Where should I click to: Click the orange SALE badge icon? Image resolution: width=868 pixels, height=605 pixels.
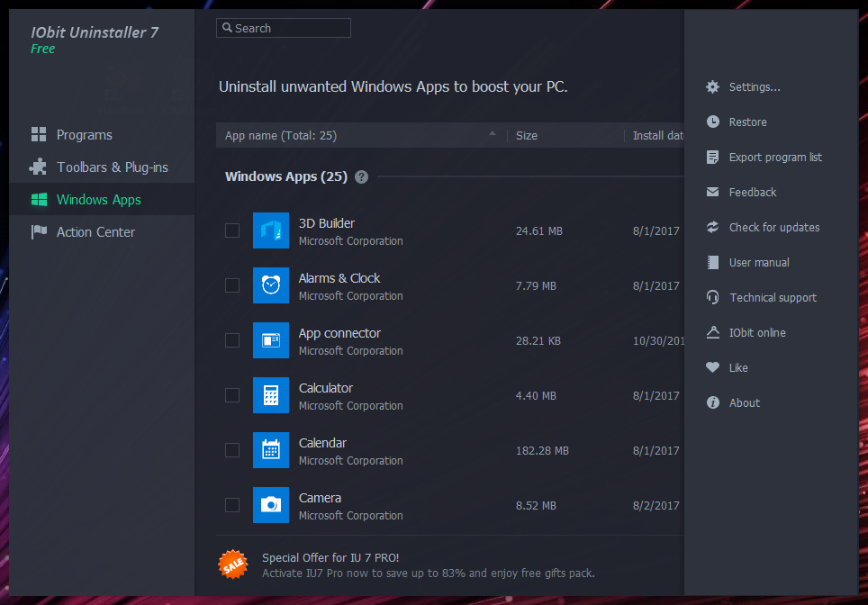click(x=233, y=564)
